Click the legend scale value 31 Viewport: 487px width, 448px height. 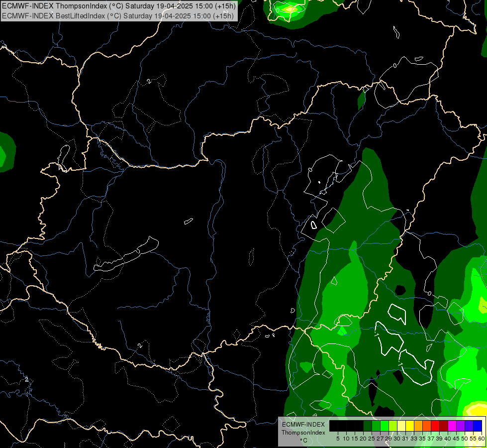point(405,439)
